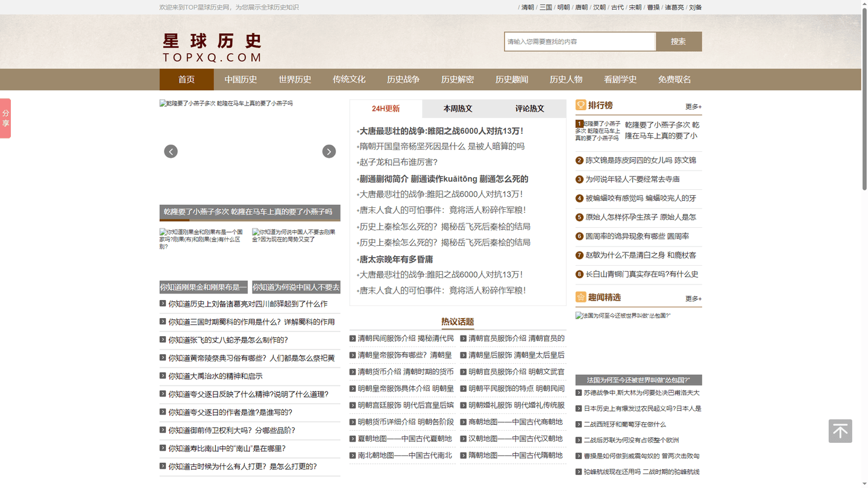Click the 曹操 tag in top bar

[653, 7]
